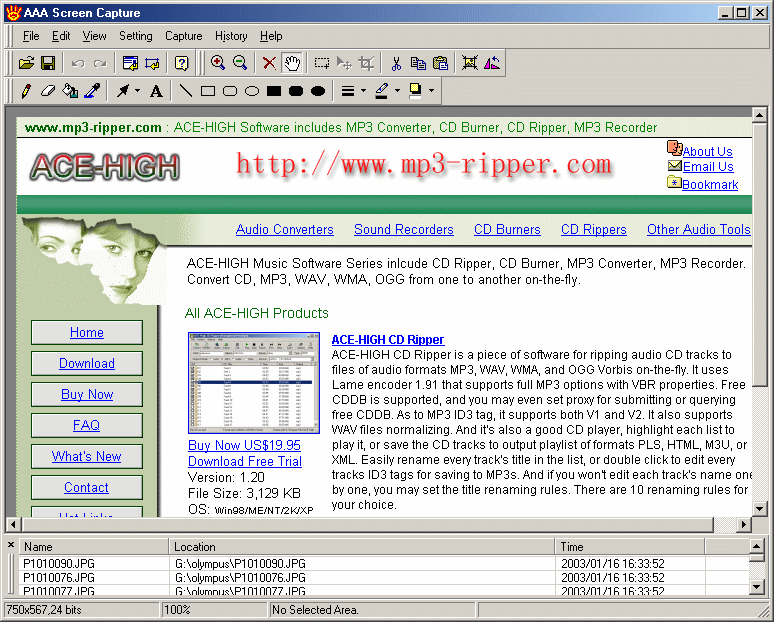
Task: Click the fill color yellow swatch
Action: 416,91
